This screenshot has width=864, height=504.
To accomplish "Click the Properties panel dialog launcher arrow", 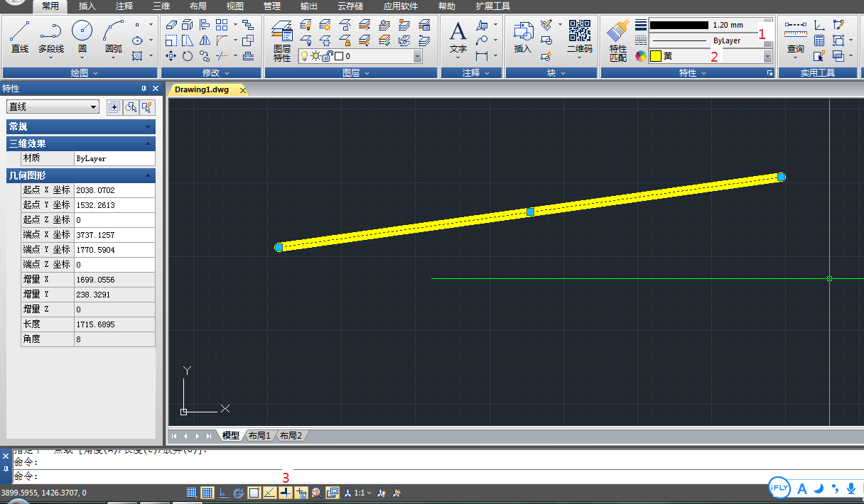I will (x=769, y=73).
